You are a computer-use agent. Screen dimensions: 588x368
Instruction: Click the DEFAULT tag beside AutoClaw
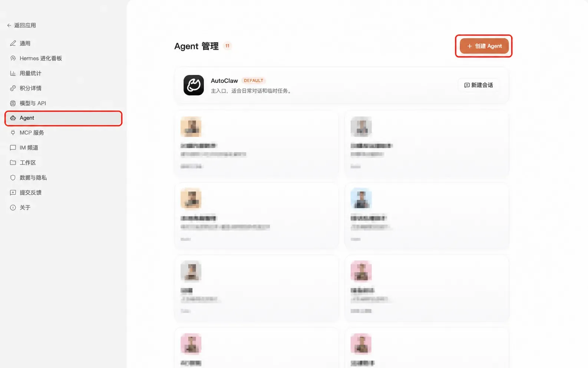(254, 80)
